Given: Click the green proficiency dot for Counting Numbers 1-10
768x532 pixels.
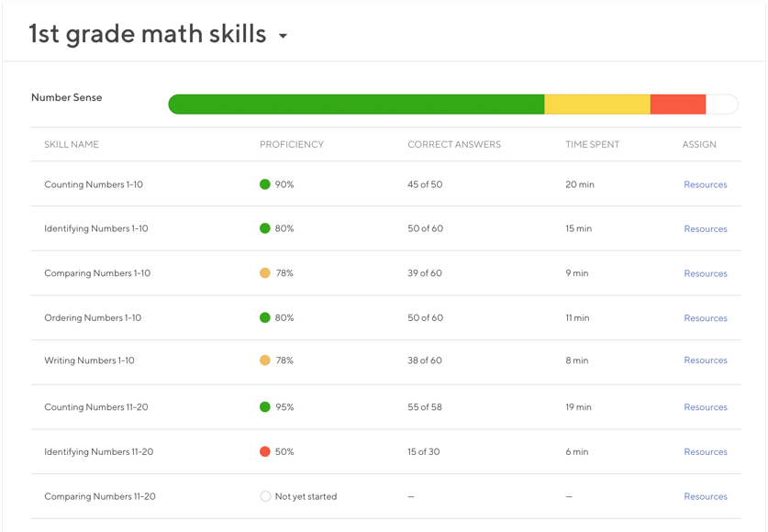Looking at the screenshot, I should pyautogui.click(x=266, y=184).
